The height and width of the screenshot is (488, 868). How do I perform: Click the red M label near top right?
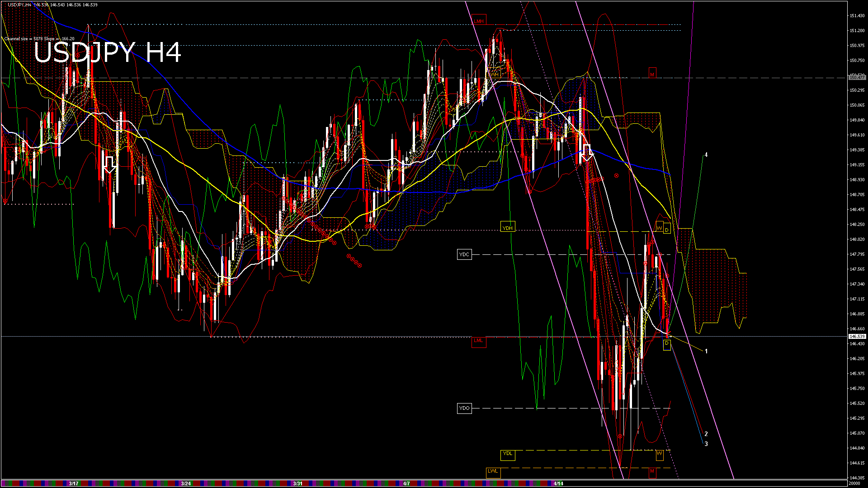(x=652, y=74)
